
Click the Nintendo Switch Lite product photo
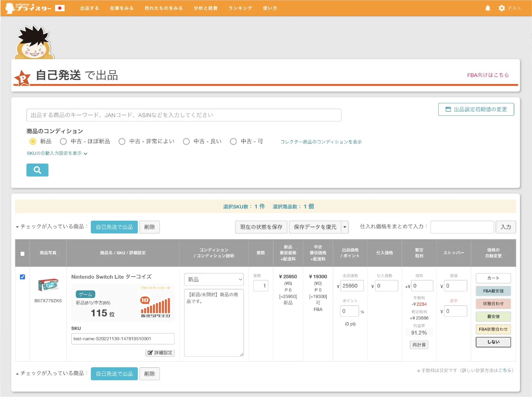tap(48, 285)
